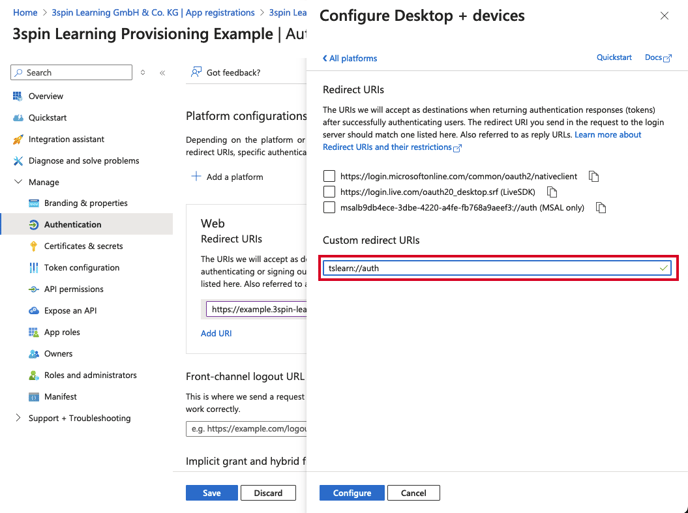This screenshot has height=513, width=688.
Task: Copy the nativeclient redirect URI
Action: (594, 176)
